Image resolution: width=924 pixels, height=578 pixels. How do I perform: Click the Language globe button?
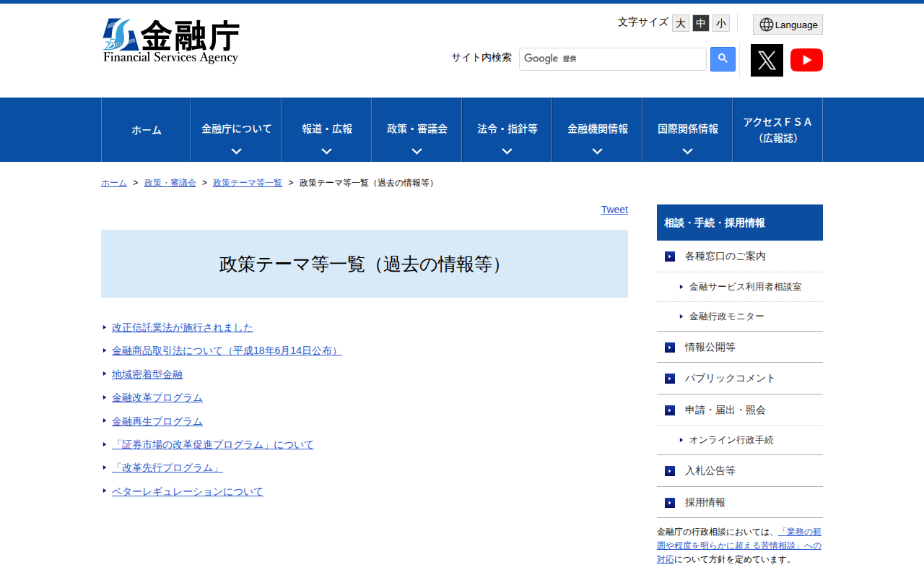tap(788, 25)
